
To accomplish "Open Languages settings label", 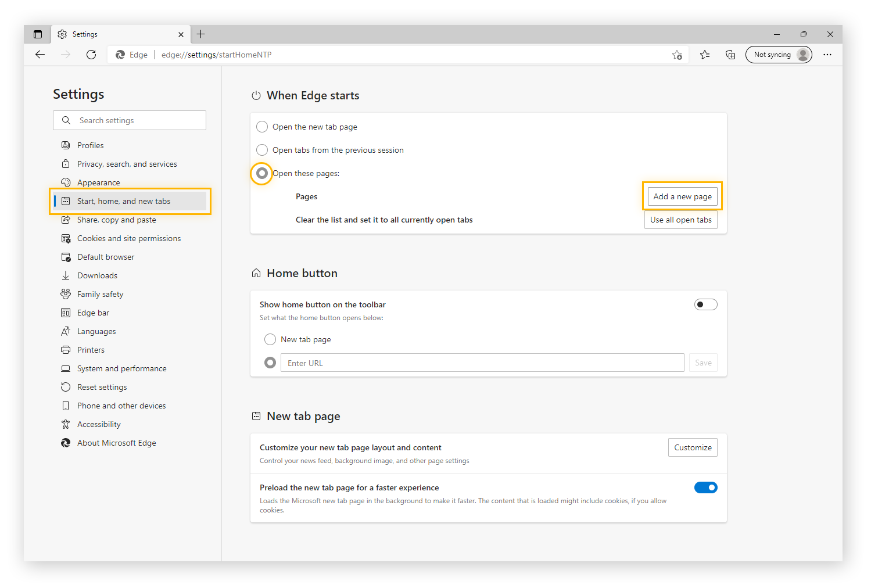I will point(96,331).
